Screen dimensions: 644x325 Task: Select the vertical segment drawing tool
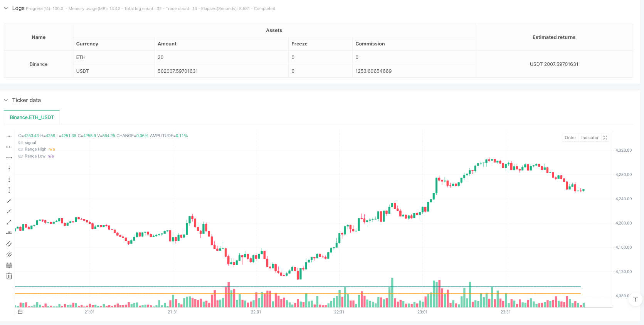coord(9,190)
